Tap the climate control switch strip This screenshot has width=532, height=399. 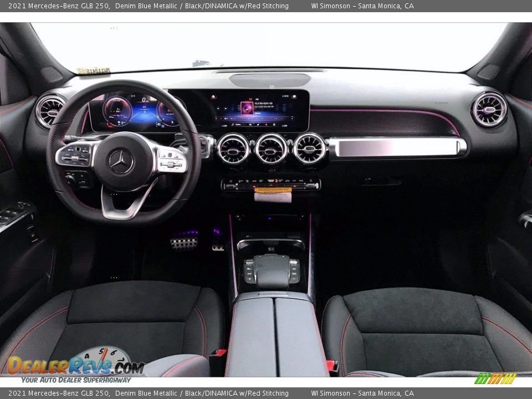(271, 185)
